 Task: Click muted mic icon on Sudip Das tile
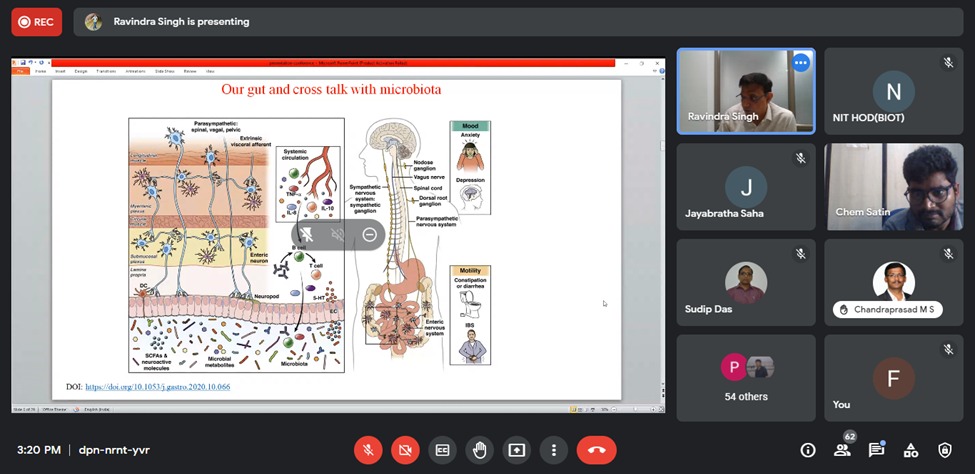coord(800,254)
